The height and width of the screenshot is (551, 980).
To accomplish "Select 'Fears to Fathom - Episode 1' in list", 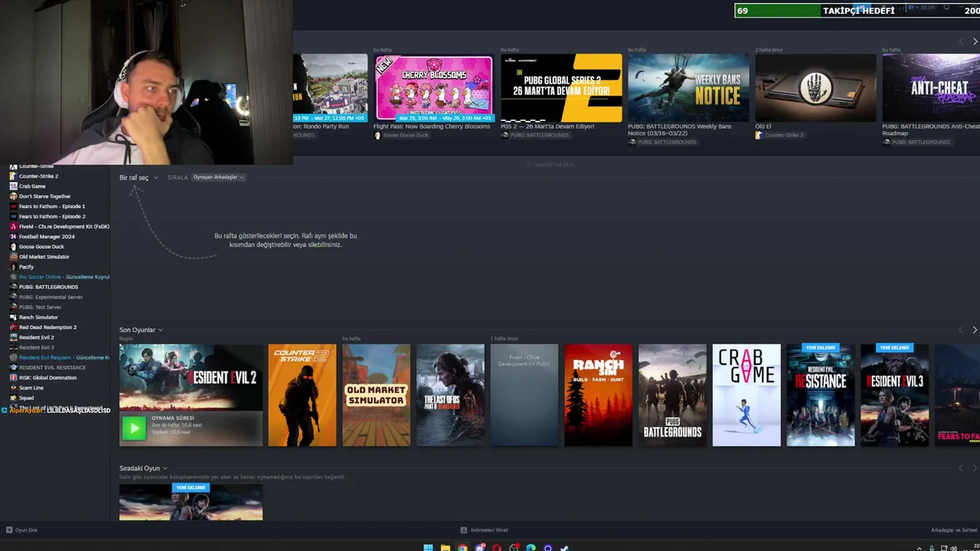I will (52, 207).
